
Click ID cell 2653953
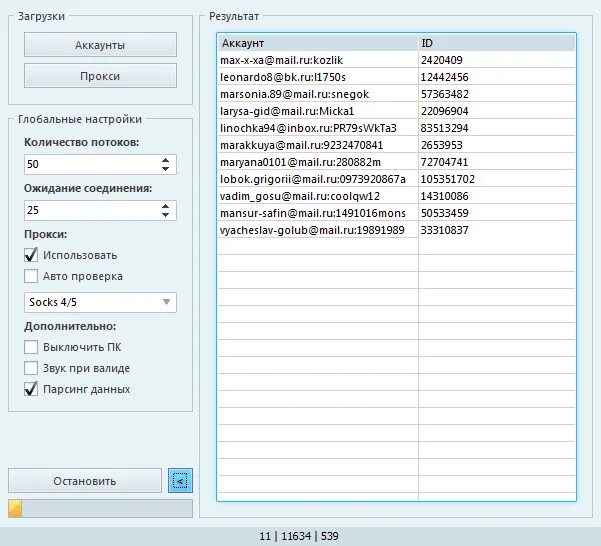coord(497,145)
